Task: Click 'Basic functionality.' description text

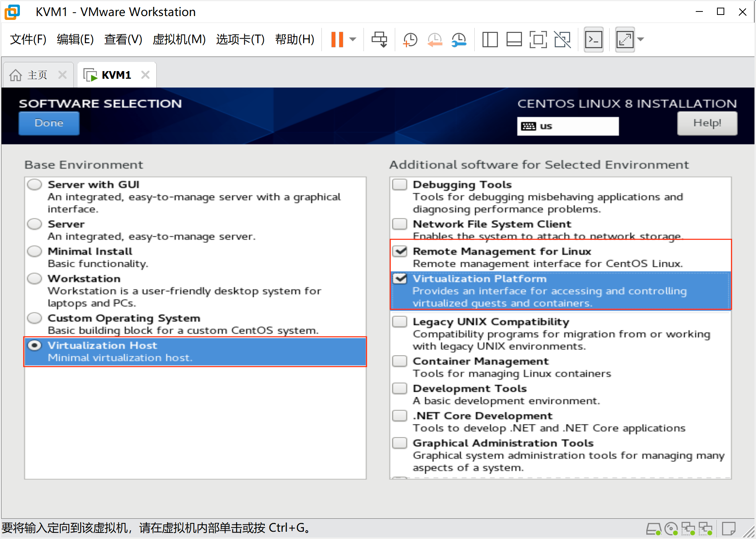Action: [x=98, y=264]
